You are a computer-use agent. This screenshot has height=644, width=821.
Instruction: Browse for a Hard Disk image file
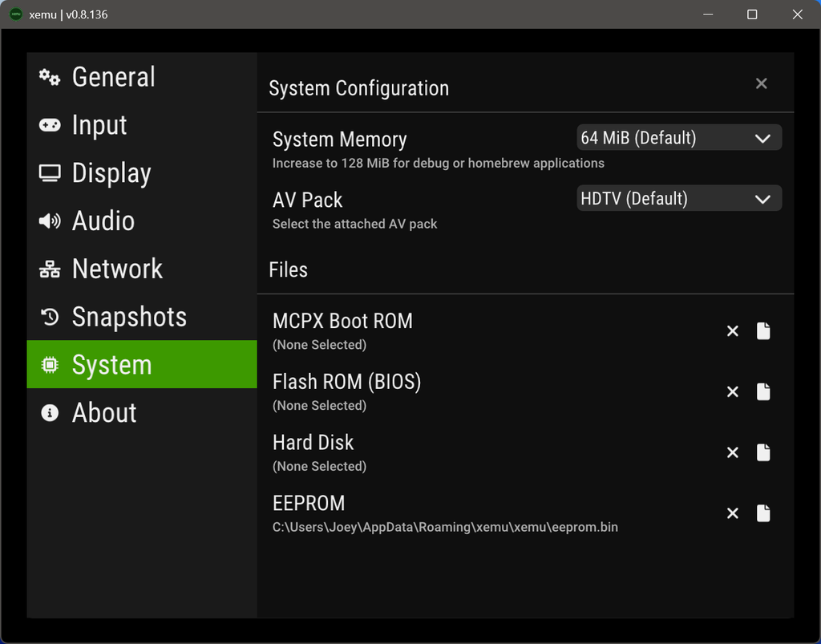[763, 452]
